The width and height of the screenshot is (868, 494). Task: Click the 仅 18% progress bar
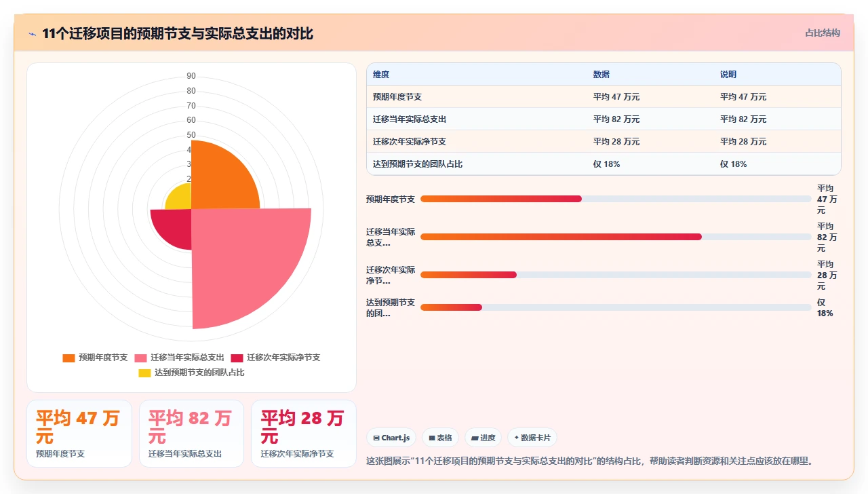coord(616,307)
